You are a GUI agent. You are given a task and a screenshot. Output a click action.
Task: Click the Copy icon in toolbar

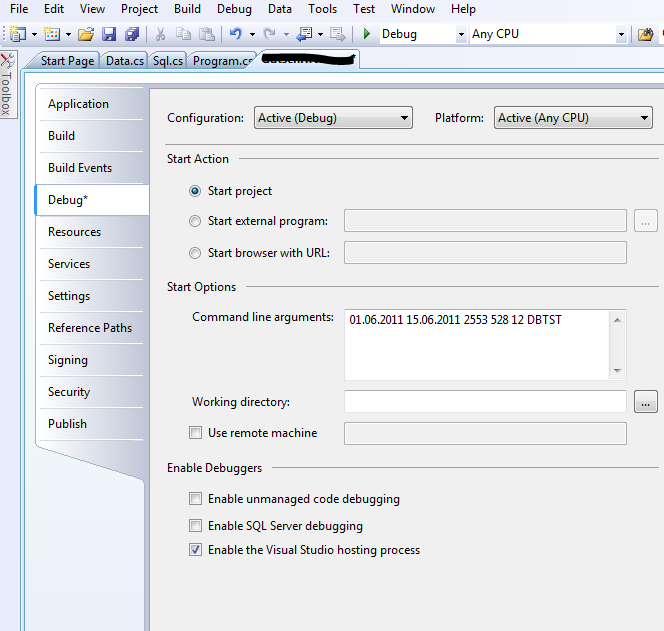pos(183,34)
